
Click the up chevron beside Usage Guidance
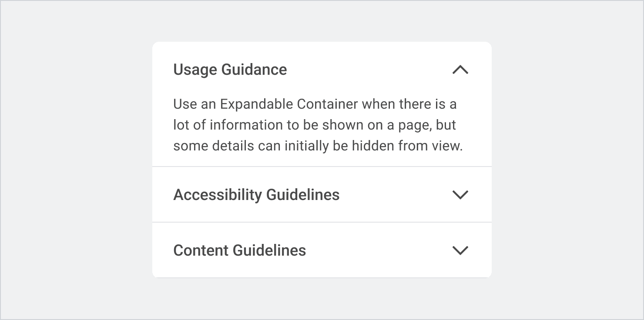coord(460,70)
